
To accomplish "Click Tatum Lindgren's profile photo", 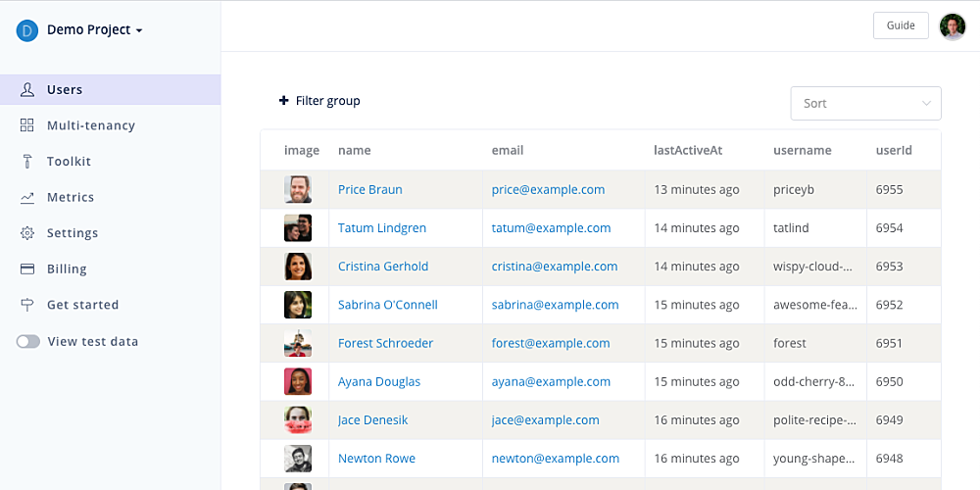I will click(x=298, y=228).
